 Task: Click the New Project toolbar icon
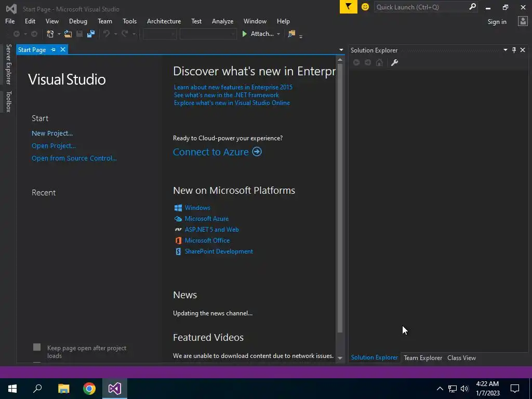click(x=50, y=34)
